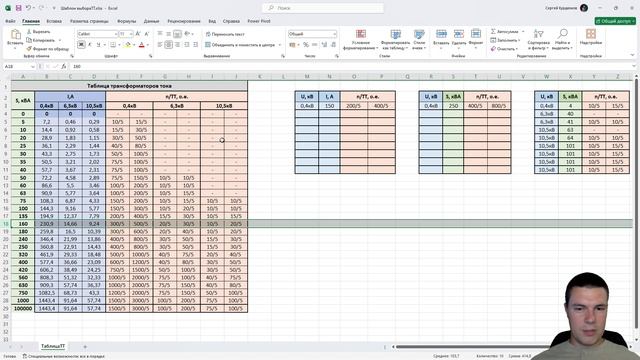This screenshot has height=360, width=640.
Task: Select cell A18 with value 160
Action: (x=23, y=224)
